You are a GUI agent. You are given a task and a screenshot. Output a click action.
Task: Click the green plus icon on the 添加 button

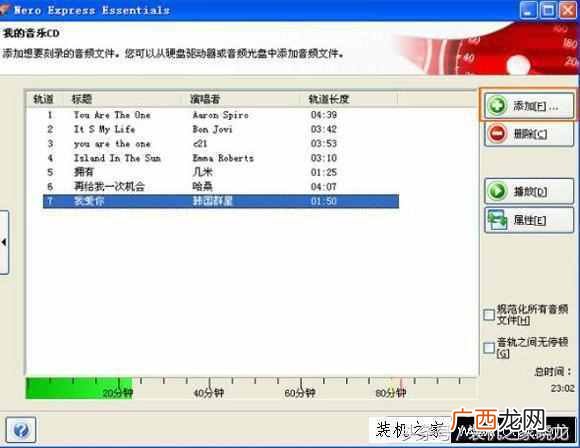(497, 106)
